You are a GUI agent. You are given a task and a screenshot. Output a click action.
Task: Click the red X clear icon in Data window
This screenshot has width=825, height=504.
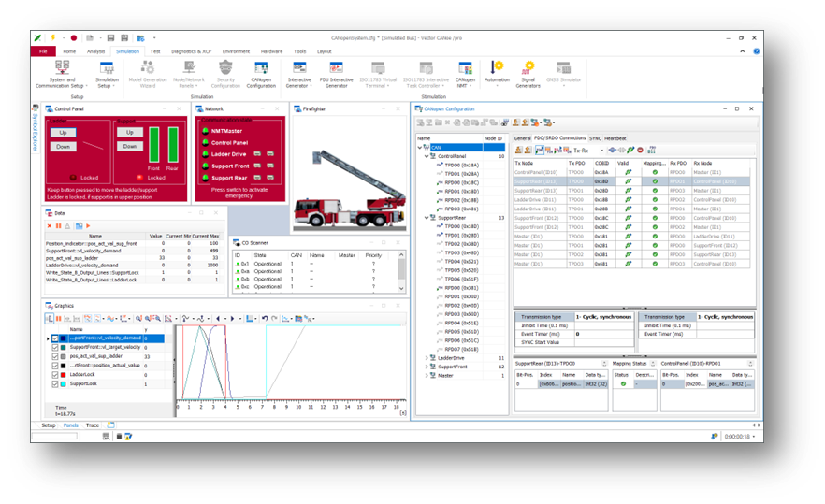pyautogui.click(x=50, y=225)
